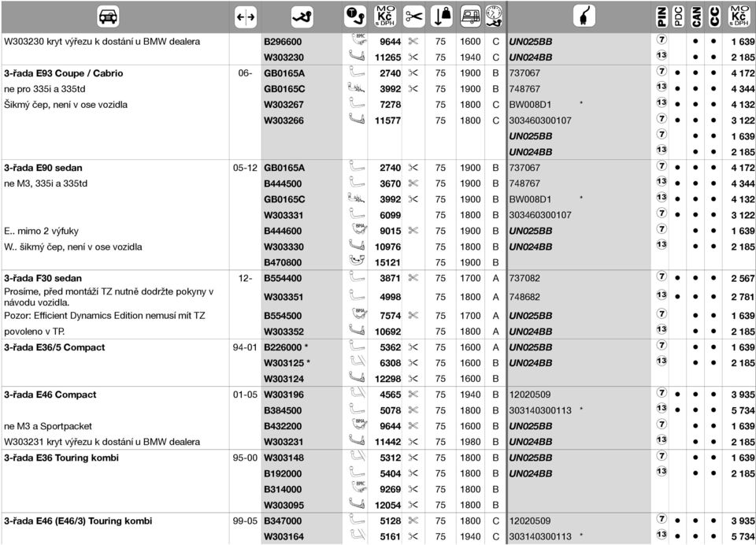This screenshot has height=545, width=756.
Task: Click the scissors bumper-cut header icon
Action: coord(413,17)
